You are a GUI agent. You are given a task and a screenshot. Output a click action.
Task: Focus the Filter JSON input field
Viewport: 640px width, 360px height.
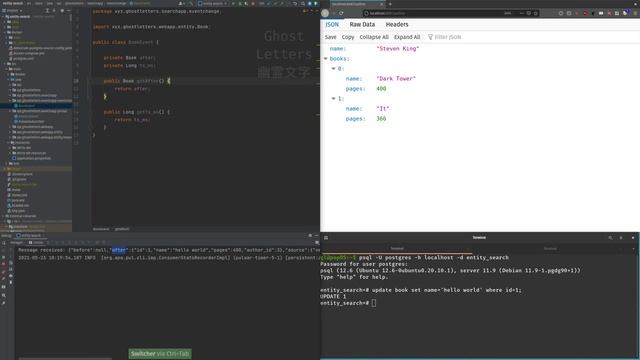point(448,37)
